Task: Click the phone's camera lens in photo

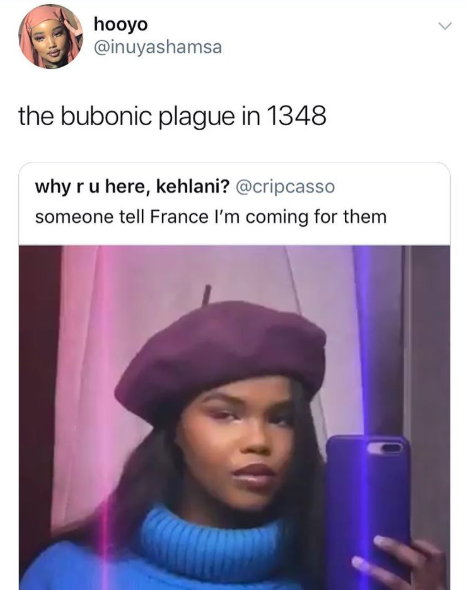Action: pos(385,447)
